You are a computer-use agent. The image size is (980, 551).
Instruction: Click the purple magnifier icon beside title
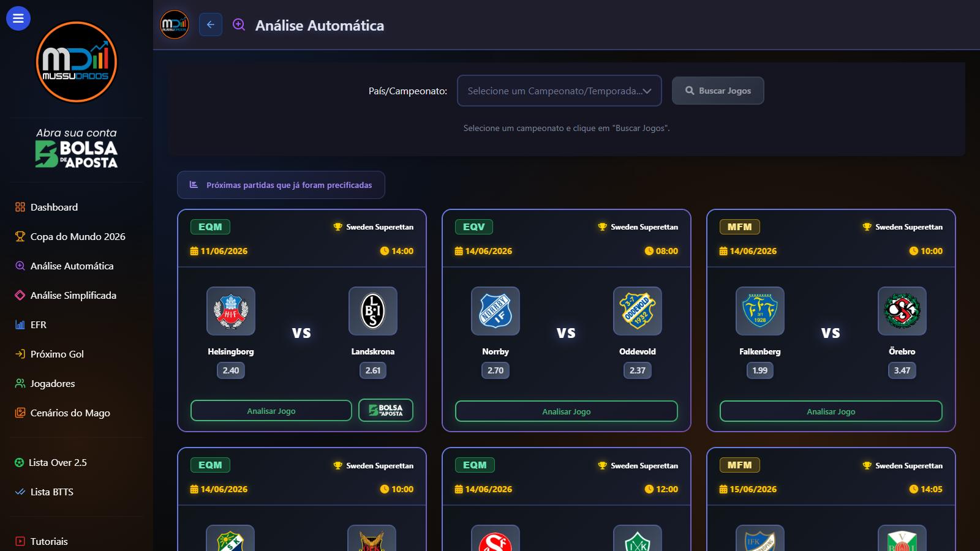[239, 24]
